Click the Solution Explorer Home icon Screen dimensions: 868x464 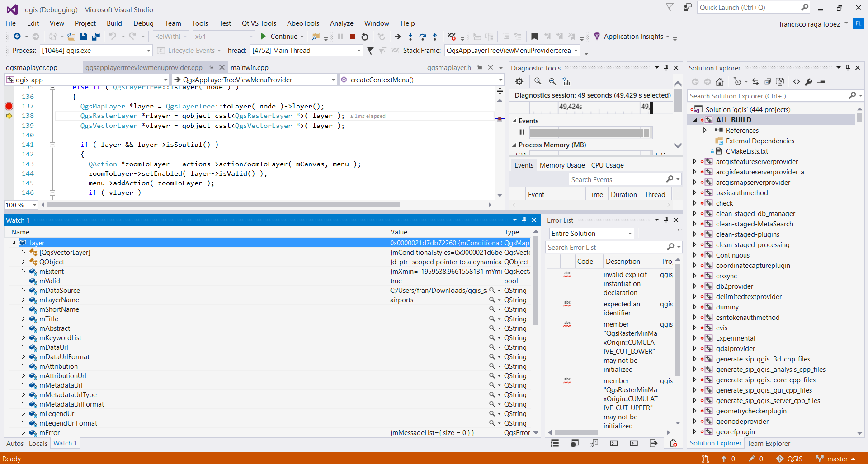pyautogui.click(x=720, y=82)
